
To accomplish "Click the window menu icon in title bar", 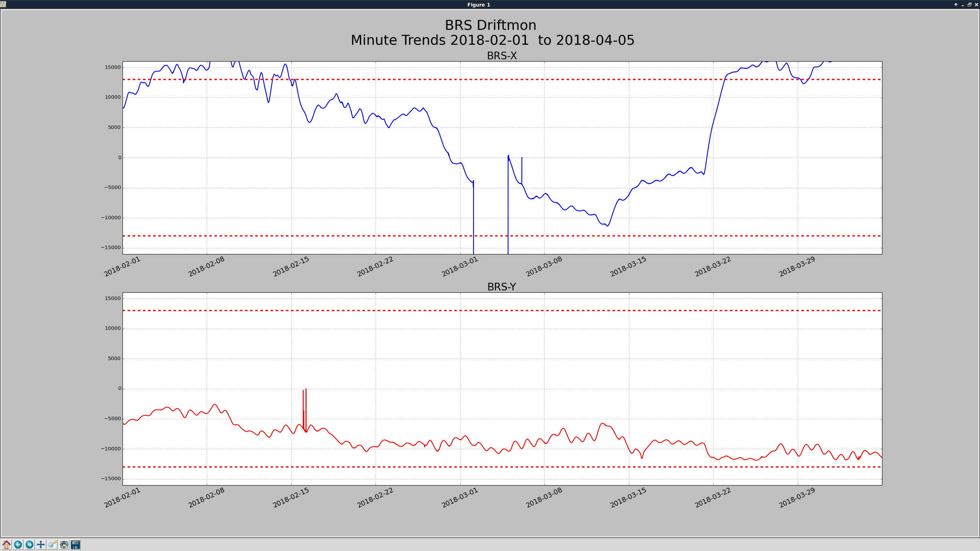I will pyautogui.click(x=3, y=5).
